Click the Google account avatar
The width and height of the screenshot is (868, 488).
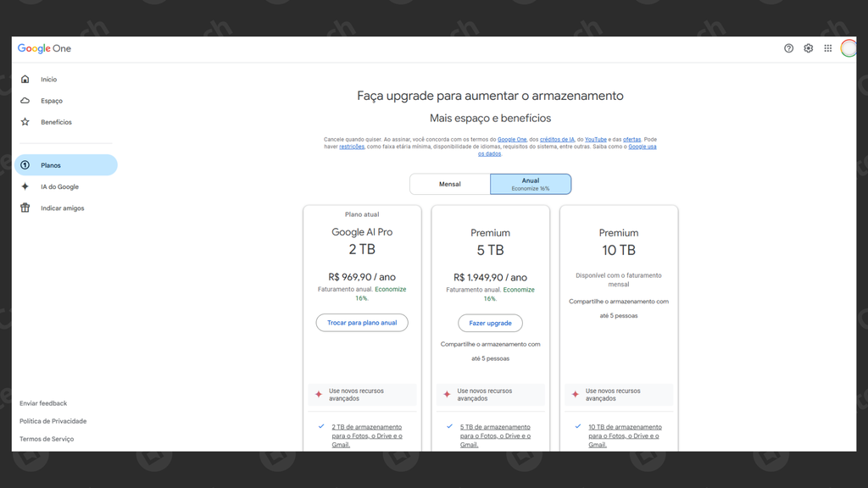click(x=848, y=49)
